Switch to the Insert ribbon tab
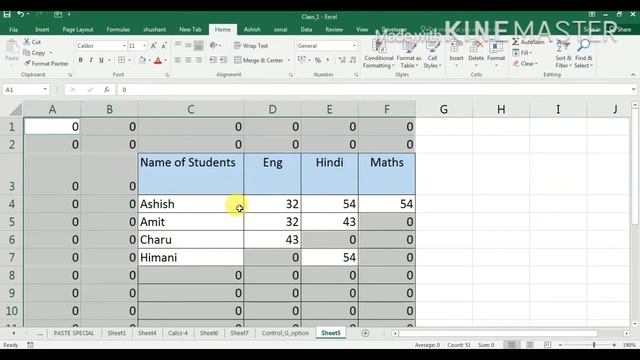640x360 pixels. (x=42, y=29)
